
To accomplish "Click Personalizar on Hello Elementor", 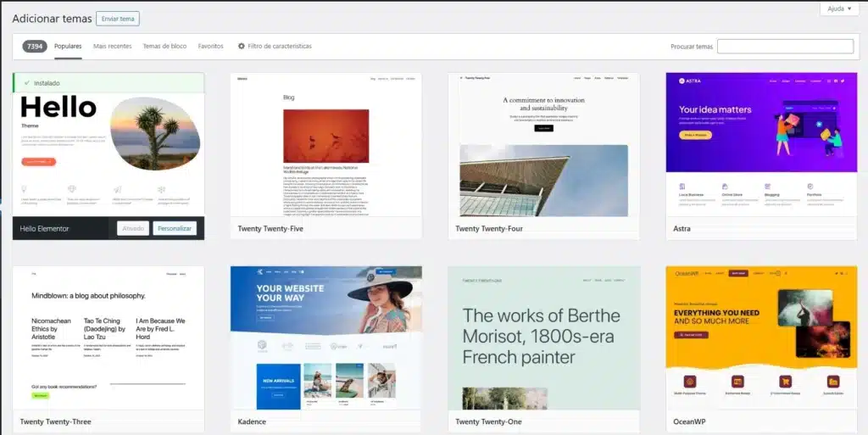I will [175, 229].
